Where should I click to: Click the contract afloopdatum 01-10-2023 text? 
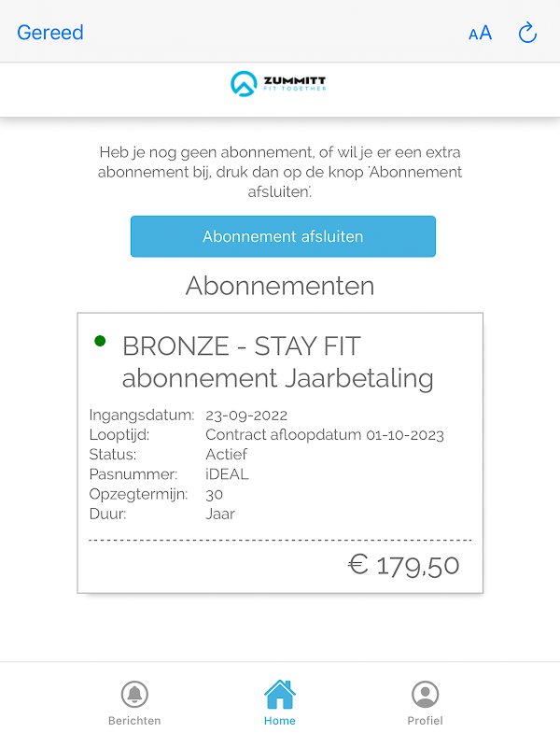[325, 435]
